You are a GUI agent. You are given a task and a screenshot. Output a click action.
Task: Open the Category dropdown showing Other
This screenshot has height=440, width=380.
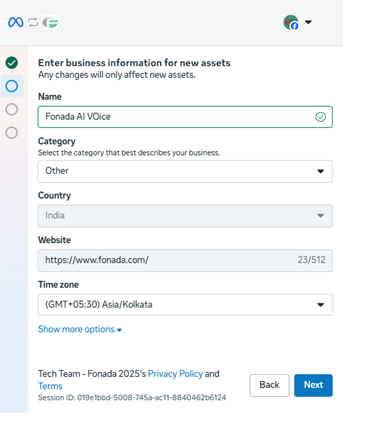185,171
